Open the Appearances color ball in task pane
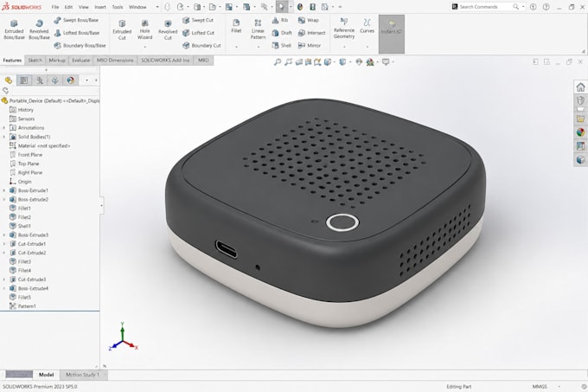This screenshot has height=392, width=588. (x=580, y=132)
